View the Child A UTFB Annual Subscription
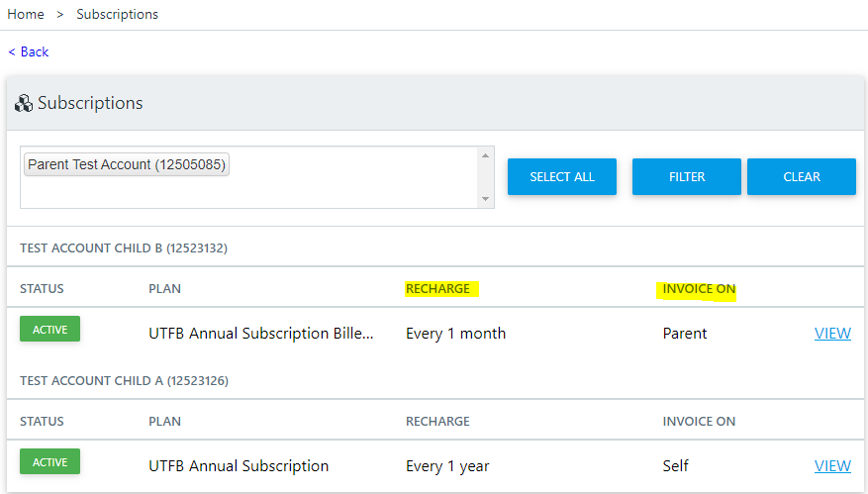Image resolution: width=868 pixels, height=494 pixels. (832, 466)
